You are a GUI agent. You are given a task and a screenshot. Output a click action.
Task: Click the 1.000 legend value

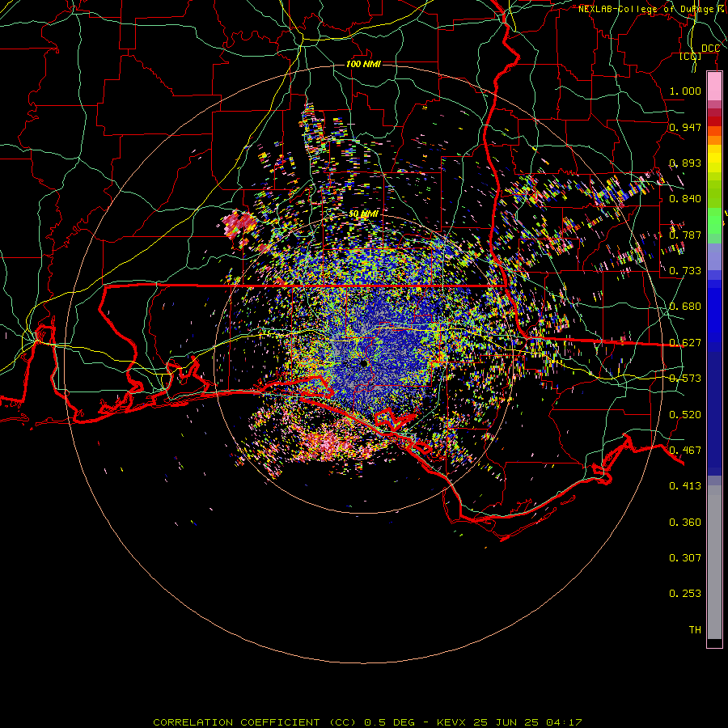[685, 91]
